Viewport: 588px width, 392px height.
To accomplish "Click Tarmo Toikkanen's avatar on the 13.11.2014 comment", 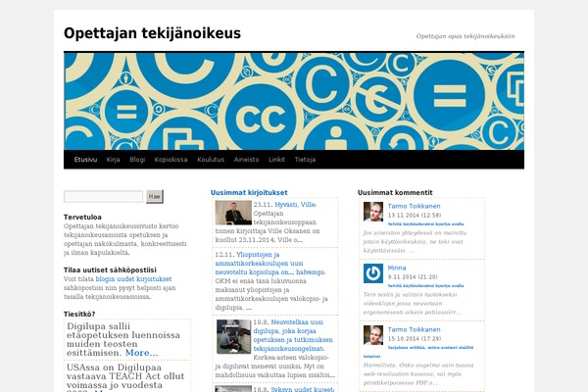I will coord(373,212).
